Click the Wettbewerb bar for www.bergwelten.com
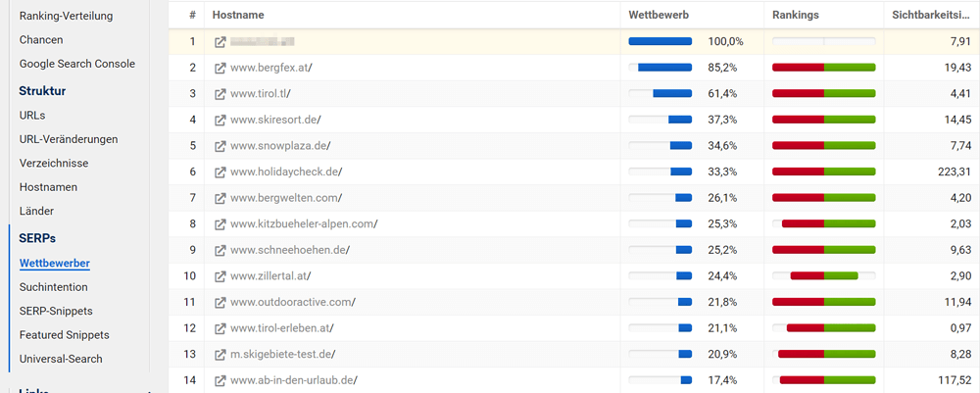980x393 pixels. [x=660, y=197]
